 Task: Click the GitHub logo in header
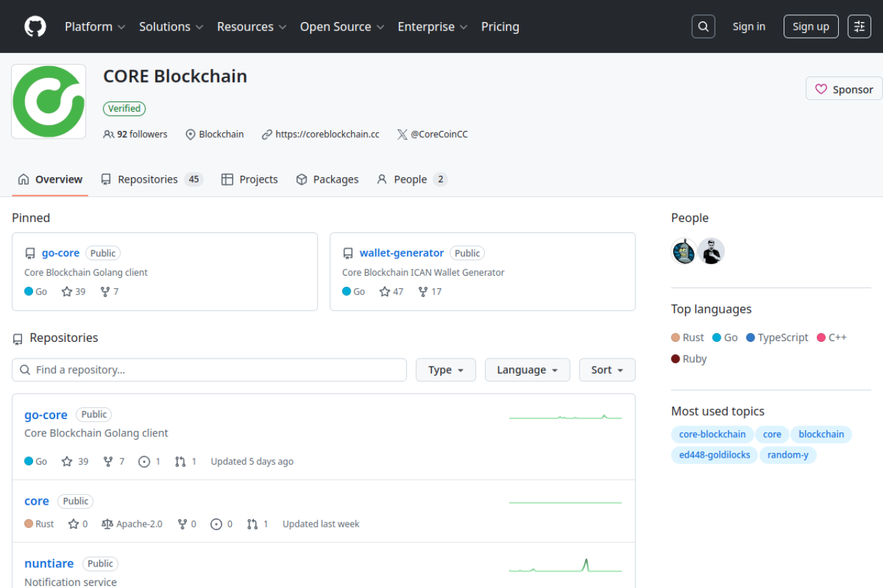click(x=35, y=27)
